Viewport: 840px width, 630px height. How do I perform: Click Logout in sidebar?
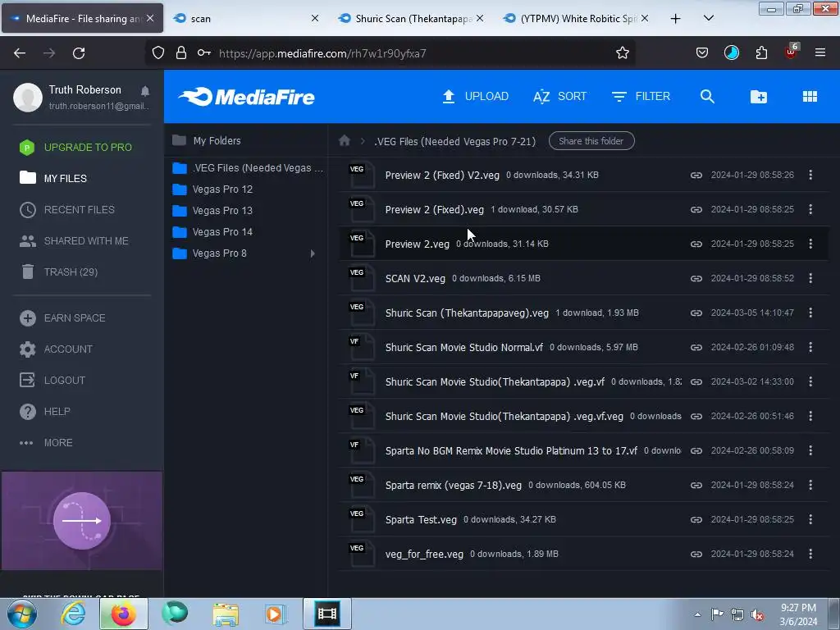[x=52, y=381]
